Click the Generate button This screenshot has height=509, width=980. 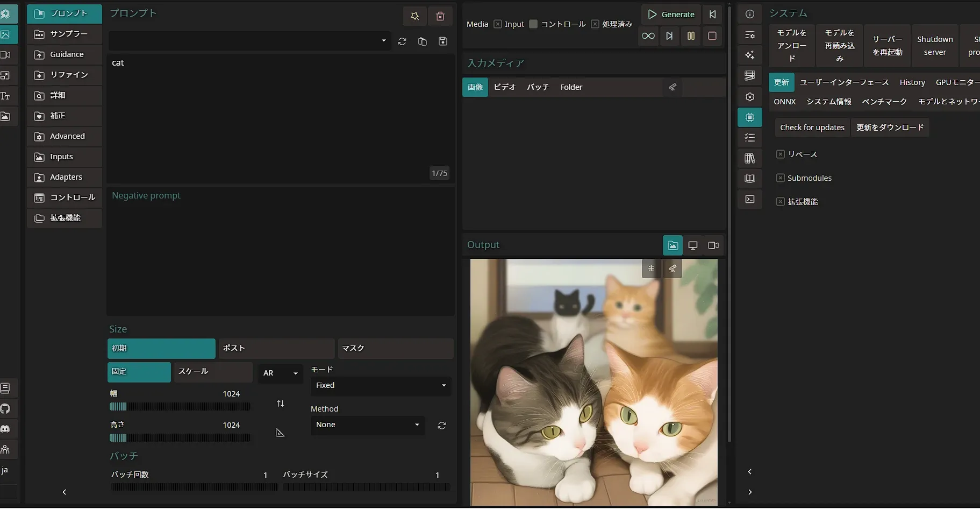click(671, 15)
